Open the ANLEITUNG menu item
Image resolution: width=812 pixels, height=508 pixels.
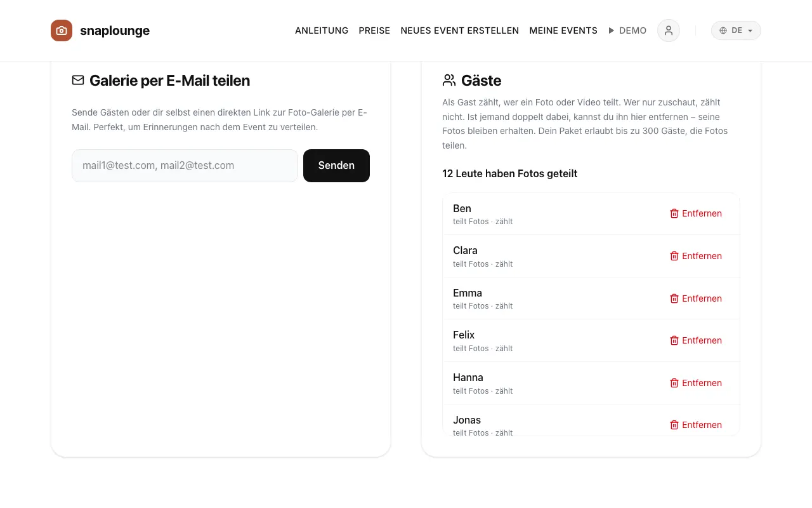click(322, 30)
